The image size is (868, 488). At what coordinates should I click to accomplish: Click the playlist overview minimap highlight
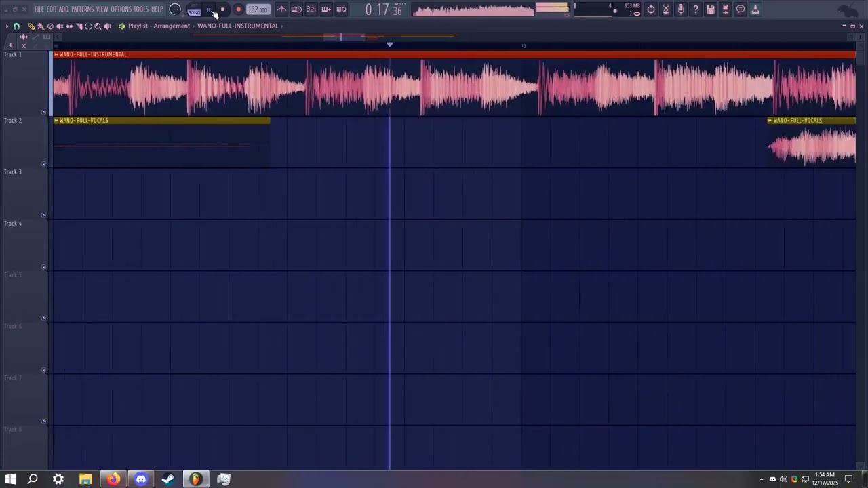(x=344, y=37)
